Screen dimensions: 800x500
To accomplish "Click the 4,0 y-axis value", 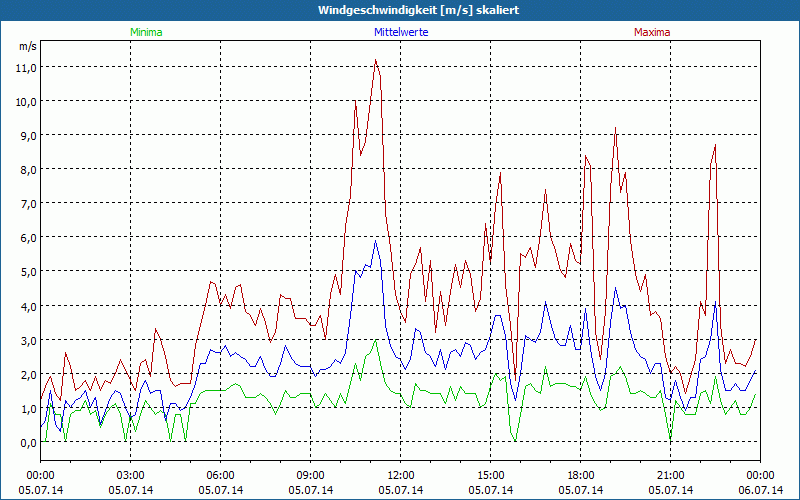I will pos(29,306).
